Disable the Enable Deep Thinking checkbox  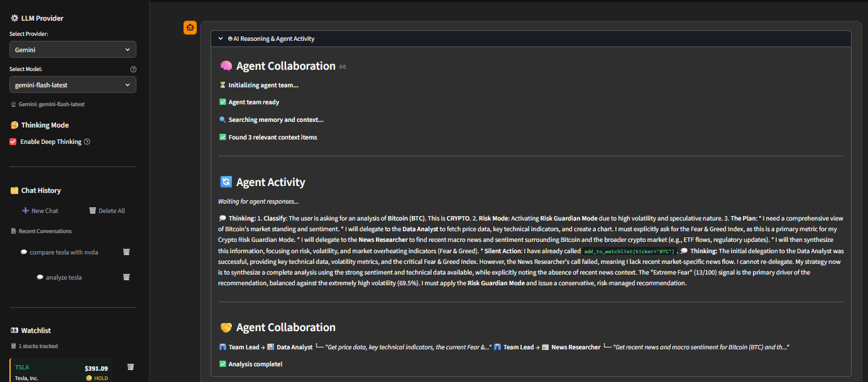pos(13,142)
